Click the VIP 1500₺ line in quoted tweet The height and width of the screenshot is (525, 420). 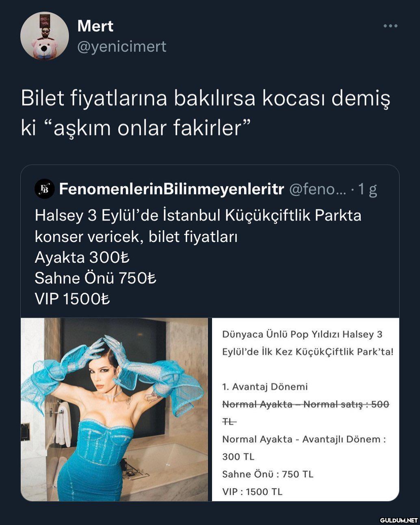pos(72,299)
